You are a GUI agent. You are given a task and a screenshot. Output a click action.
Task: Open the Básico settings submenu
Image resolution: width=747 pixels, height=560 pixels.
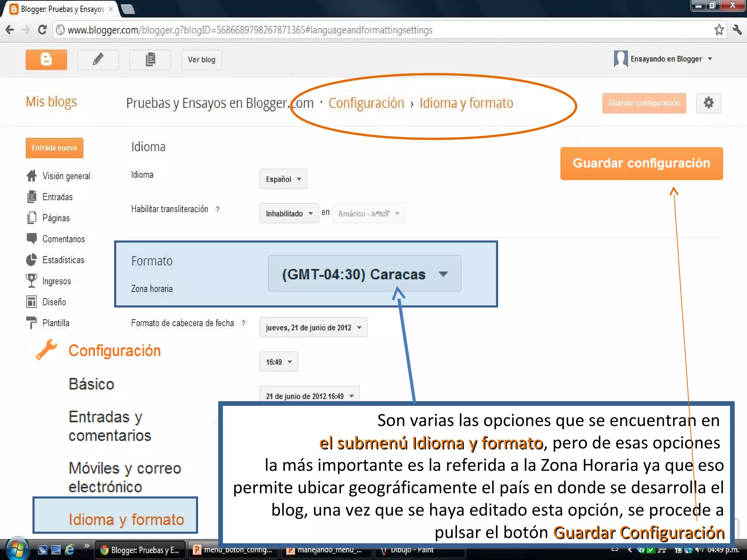click(x=91, y=384)
